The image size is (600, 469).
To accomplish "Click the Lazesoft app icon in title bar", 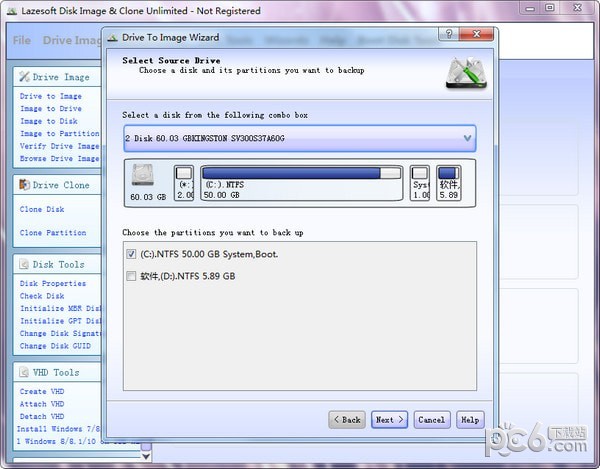I will pos(12,11).
